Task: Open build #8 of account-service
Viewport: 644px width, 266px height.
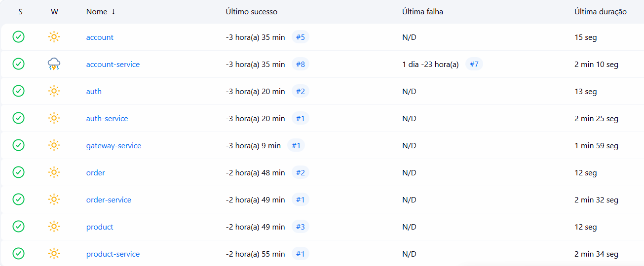Action: (300, 65)
